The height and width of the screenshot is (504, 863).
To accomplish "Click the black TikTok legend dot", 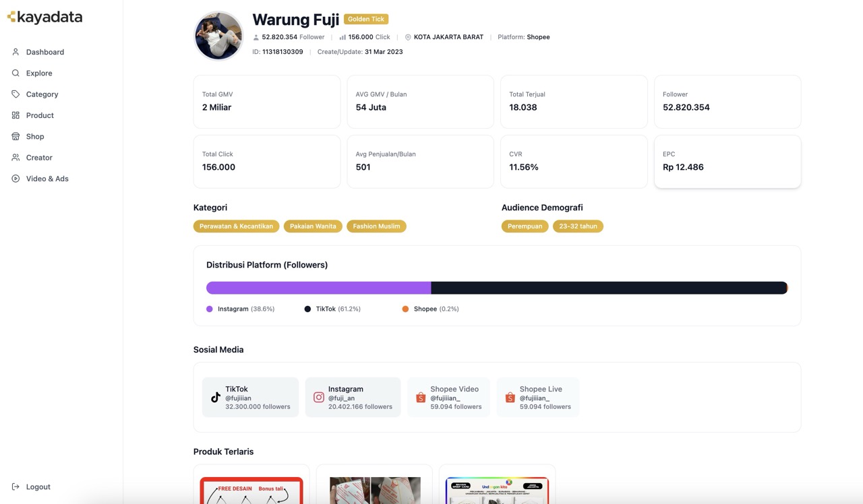I will click(x=307, y=309).
